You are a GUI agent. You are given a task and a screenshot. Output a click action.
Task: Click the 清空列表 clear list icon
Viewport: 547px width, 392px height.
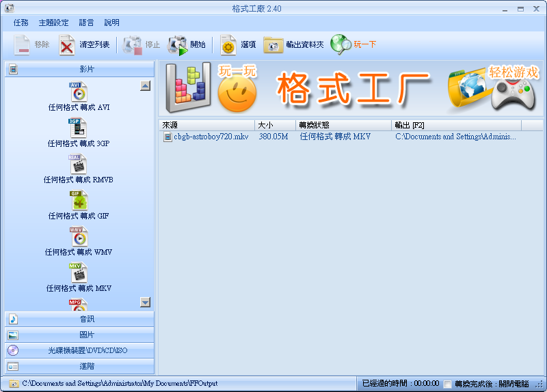click(x=67, y=45)
